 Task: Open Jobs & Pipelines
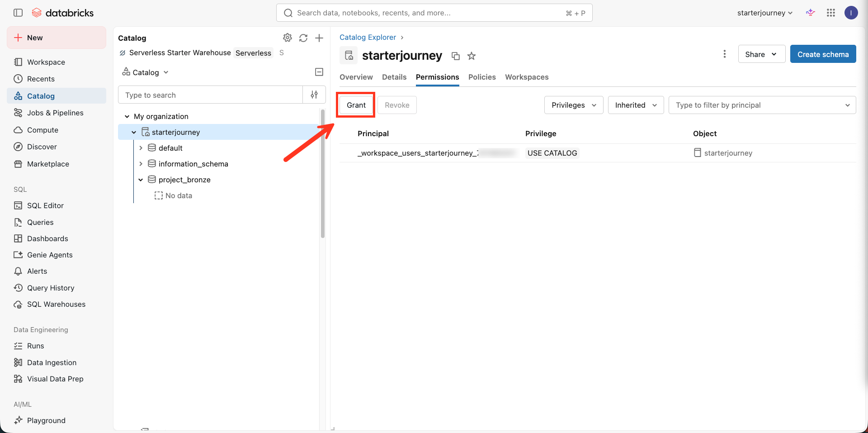(x=57, y=113)
